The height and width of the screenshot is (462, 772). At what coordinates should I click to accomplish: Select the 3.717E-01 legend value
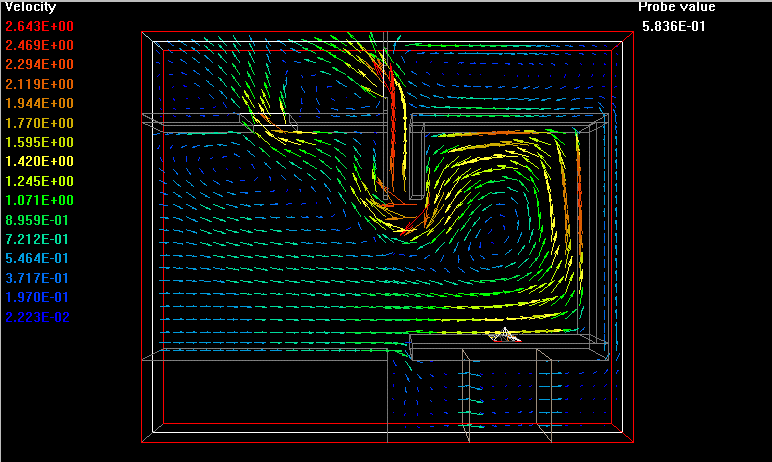(x=39, y=278)
